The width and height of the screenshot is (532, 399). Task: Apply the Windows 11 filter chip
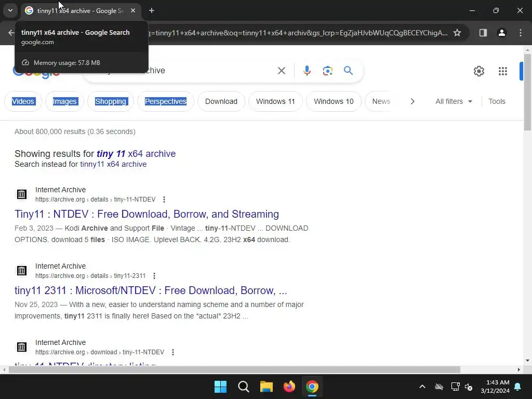point(275,101)
